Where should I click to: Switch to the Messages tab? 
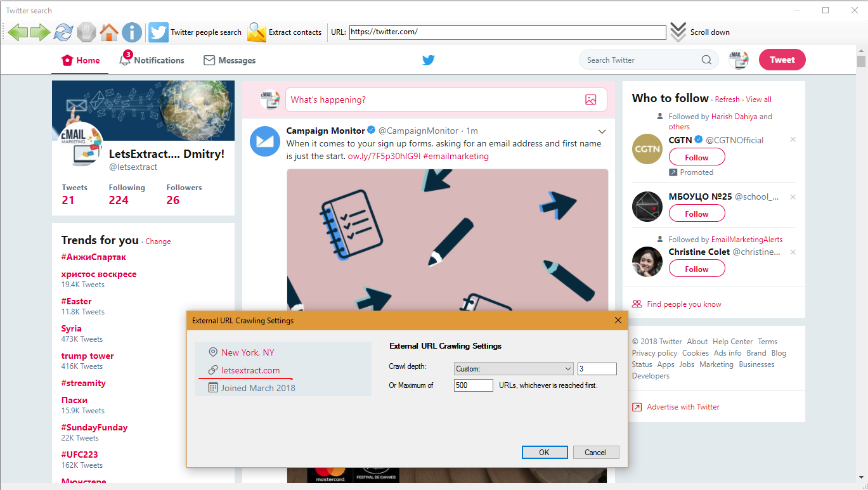tap(230, 60)
